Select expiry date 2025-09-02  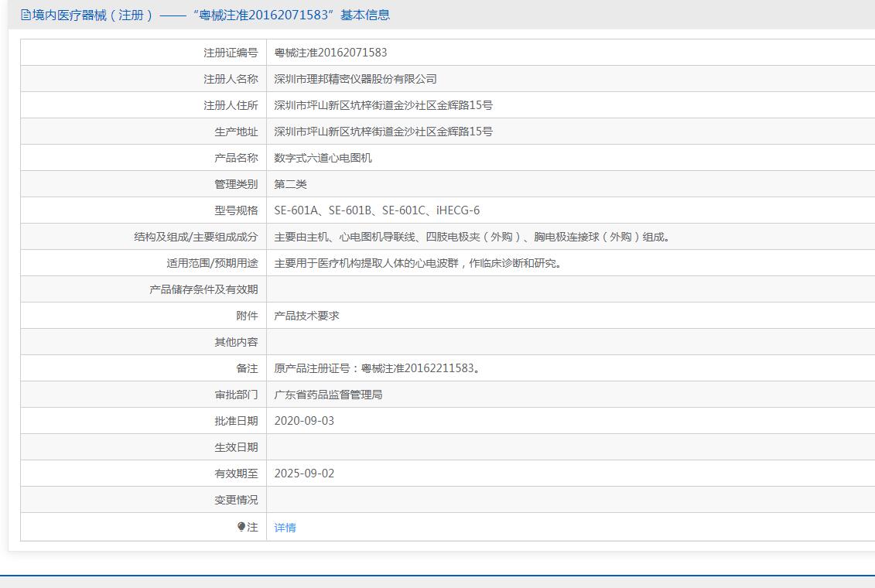pyautogui.click(x=304, y=473)
